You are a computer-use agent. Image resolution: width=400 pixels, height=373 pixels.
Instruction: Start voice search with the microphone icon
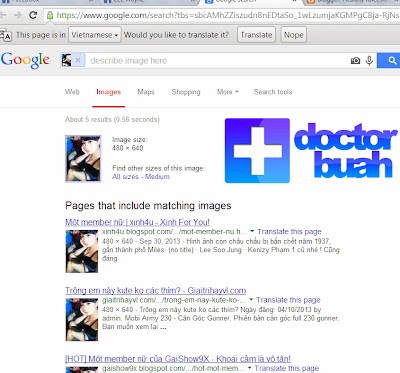(x=369, y=61)
